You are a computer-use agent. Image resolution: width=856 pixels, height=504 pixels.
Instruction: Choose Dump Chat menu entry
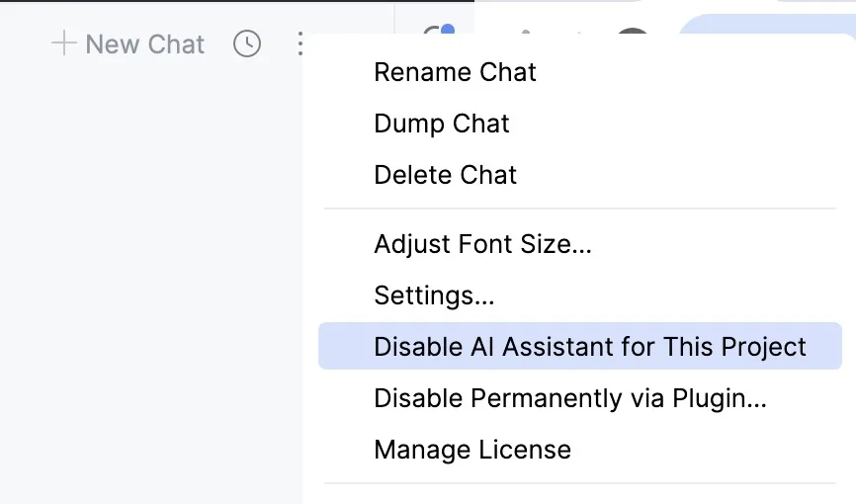click(x=441, y=124)
